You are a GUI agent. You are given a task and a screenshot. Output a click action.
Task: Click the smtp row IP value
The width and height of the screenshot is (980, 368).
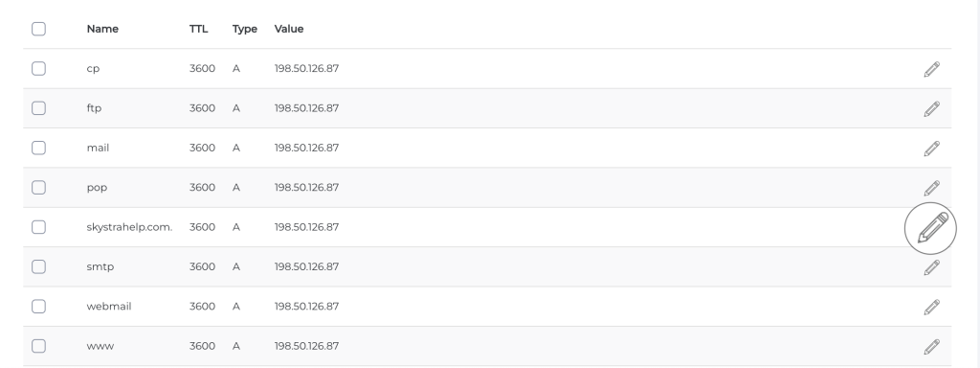coord(307,266)
